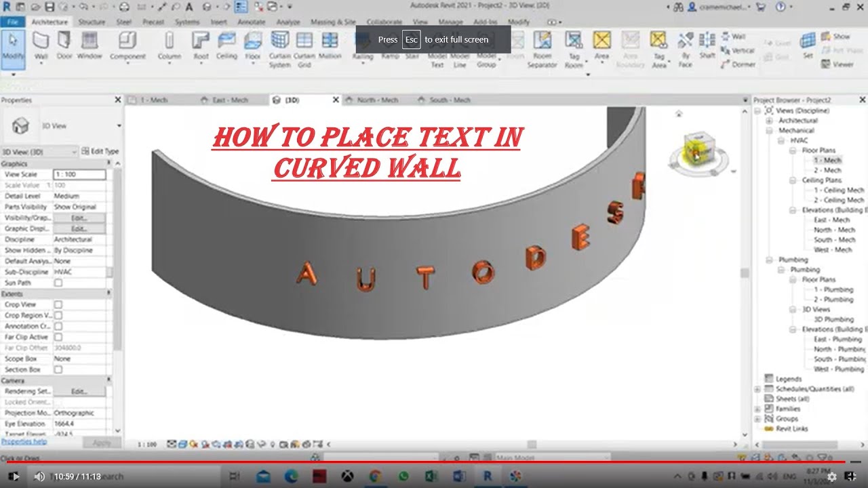Choose the Component tool
Viewport: 868px width, 488px height.
tap(127, 46)
